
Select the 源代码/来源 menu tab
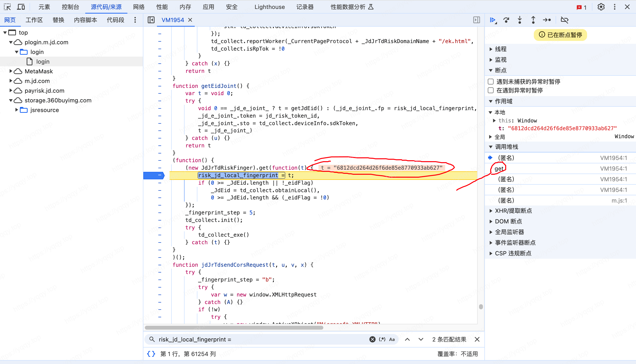pyautogui.click(x=107, y=7)
